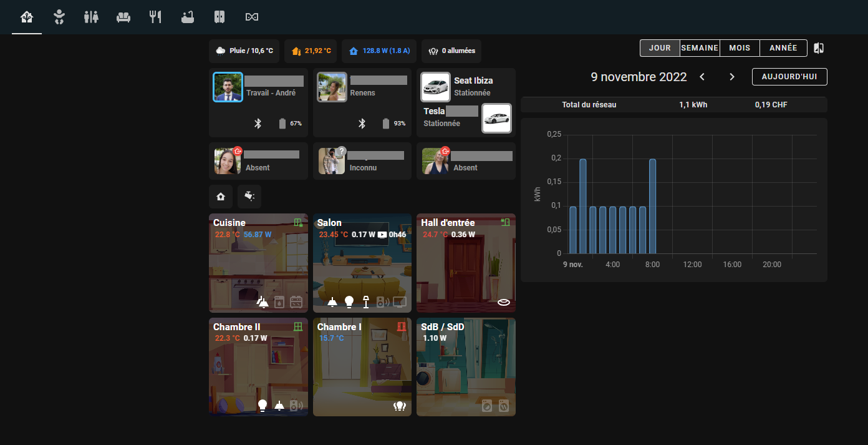Image resolution: width=868 pixels, height=445 pixels.
Task: Click the wardrobe icon in top navigation
Action: [219, 17]
